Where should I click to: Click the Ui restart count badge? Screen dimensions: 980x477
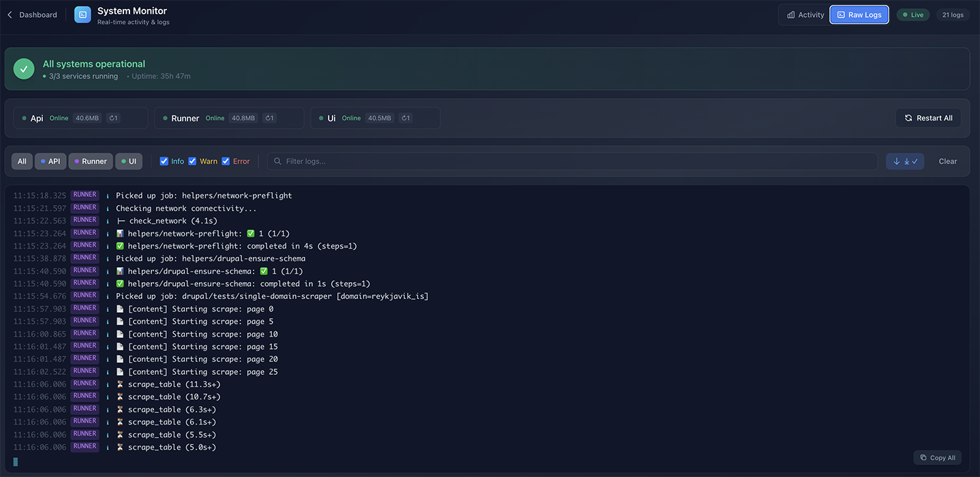click(x=405, y=118)
